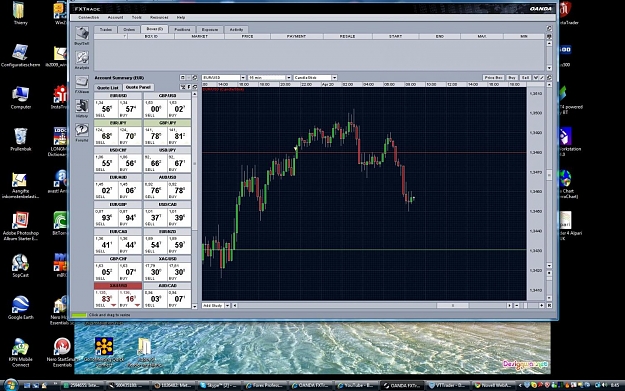Screen dimensions: 625x391
Task: Click the XAU/USD sell quote 83
Action: [x=106, y=299]
